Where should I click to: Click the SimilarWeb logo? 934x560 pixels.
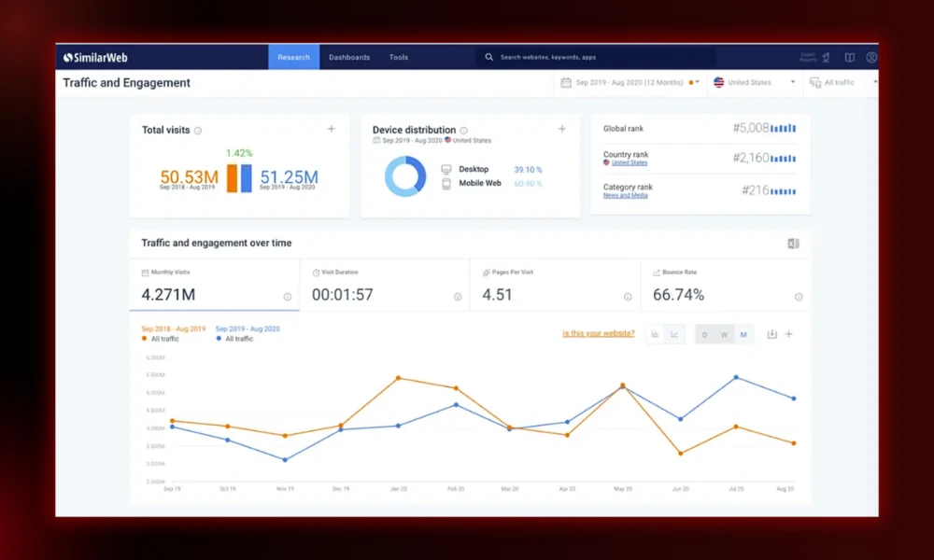pos(95,57)
